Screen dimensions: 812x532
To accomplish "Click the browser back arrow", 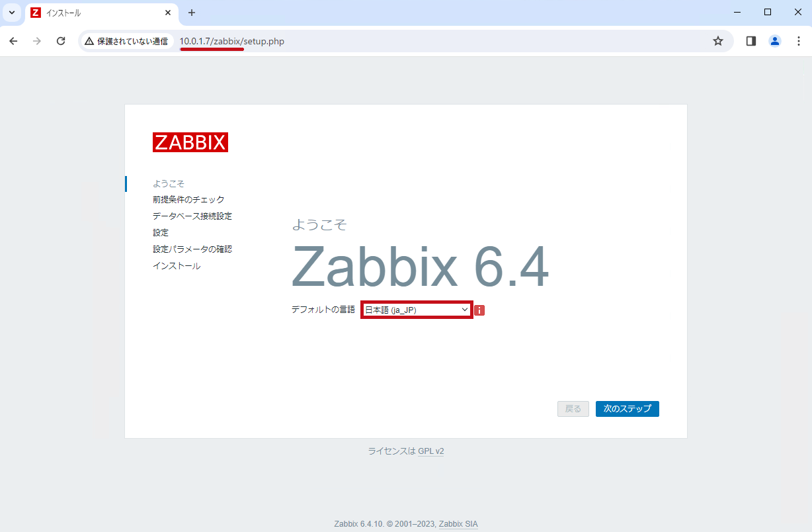I will 13,41.
